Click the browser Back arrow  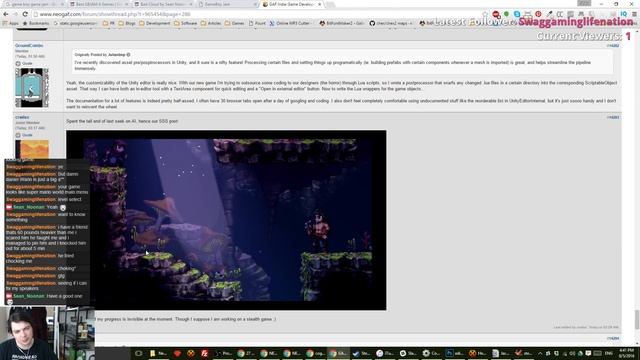[x=6, y=14]
